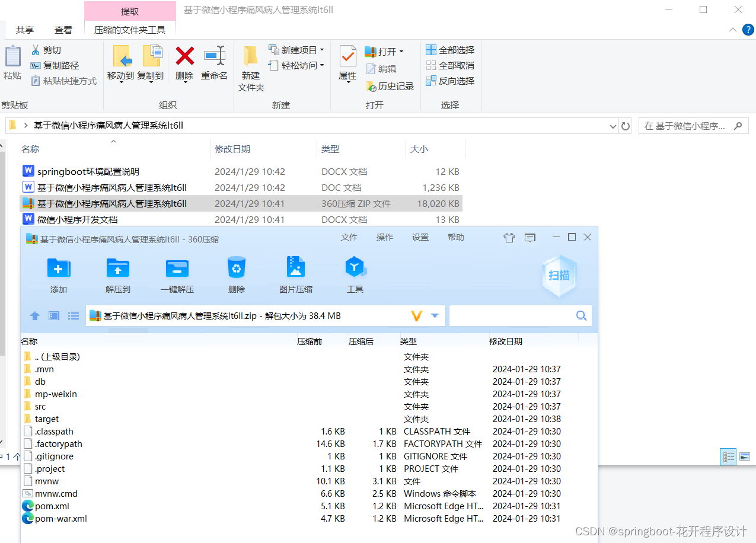Click Paste Shortcut (粘贴快捷方式)
Screen dimensions: 756x543
63,81
